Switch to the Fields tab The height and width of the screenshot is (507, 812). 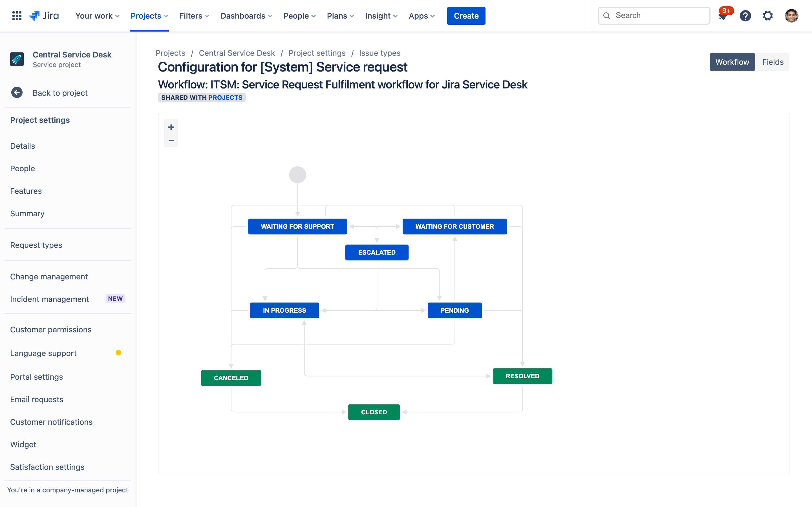click(773, 61)
